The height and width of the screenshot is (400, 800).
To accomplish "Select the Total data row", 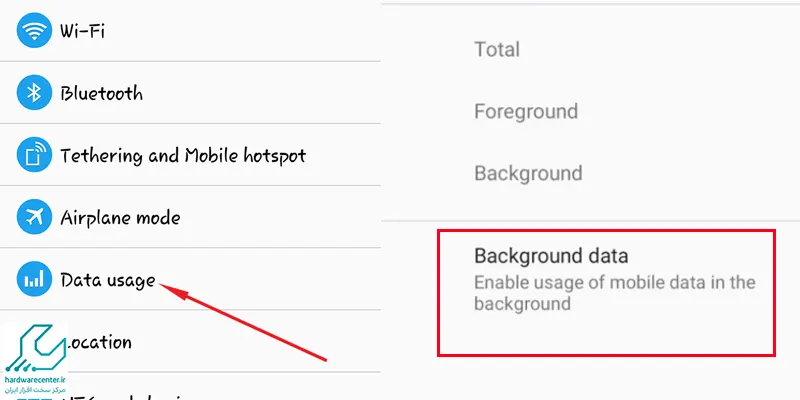I will click(x=497, y=49).
